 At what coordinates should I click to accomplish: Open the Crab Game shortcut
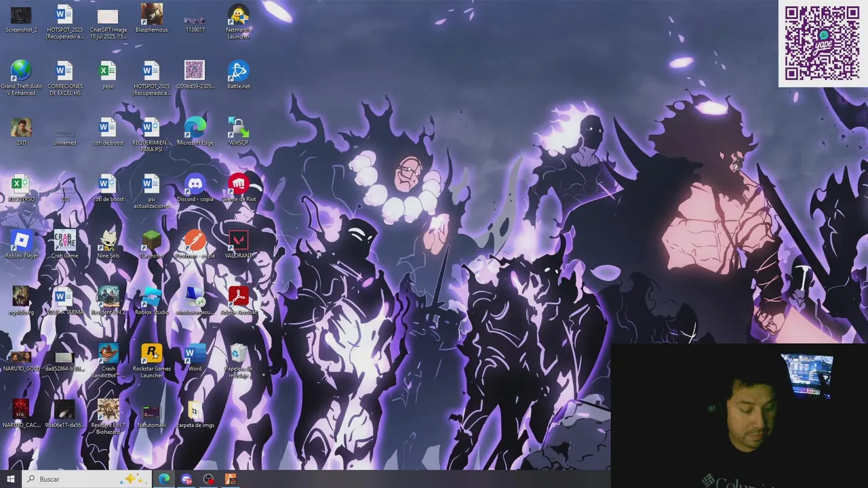coord(64,244)
